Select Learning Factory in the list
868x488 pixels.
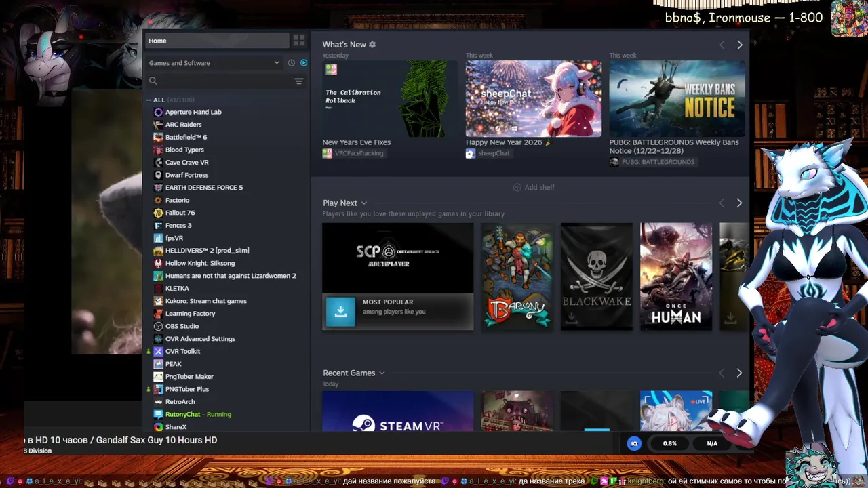pos(191,314)
